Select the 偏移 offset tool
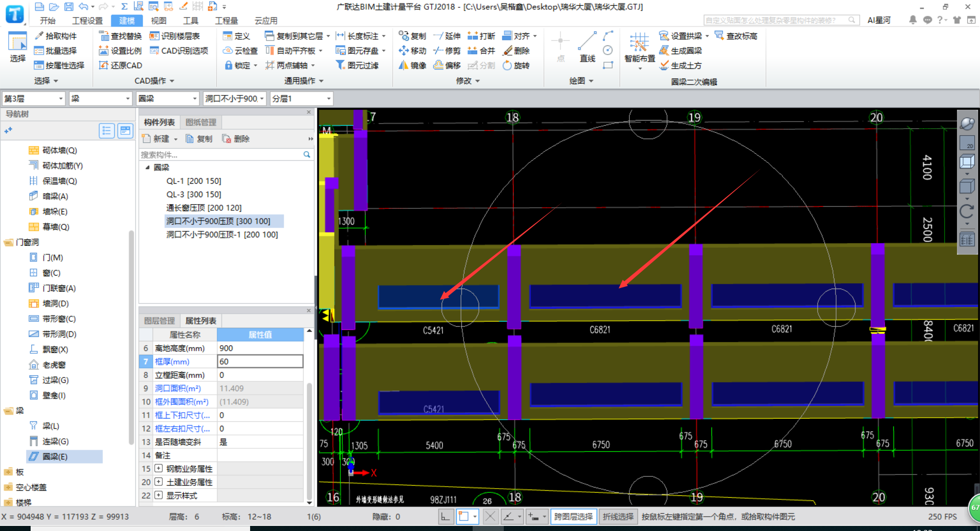 [x=447, y=65]
